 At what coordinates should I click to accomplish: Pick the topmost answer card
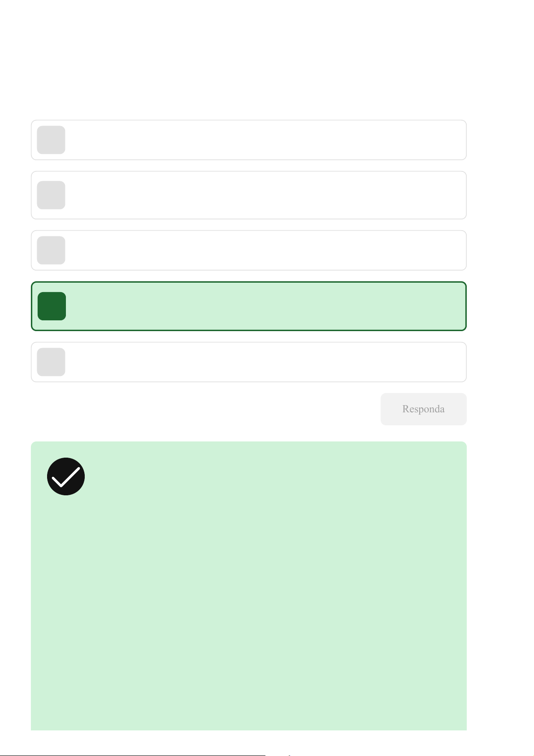(265, 140)
